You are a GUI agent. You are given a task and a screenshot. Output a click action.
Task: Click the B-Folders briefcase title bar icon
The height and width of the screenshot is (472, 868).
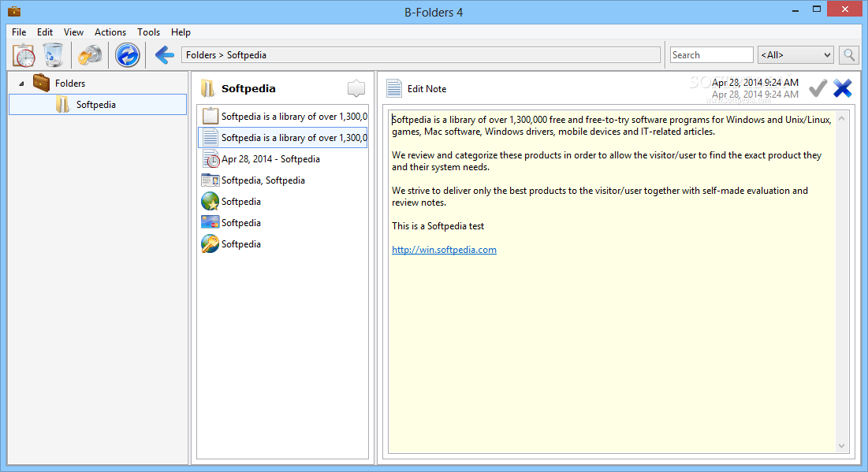coord(14,11)
